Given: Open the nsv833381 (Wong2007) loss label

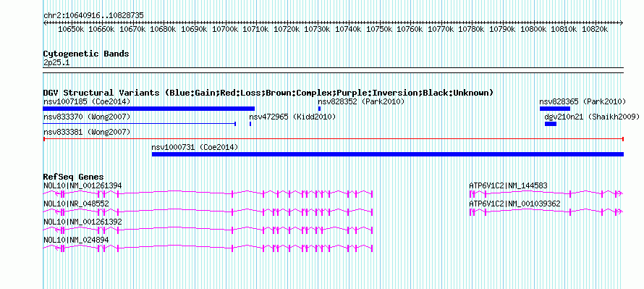Looking at the screenshot, I should pos(87,132).
